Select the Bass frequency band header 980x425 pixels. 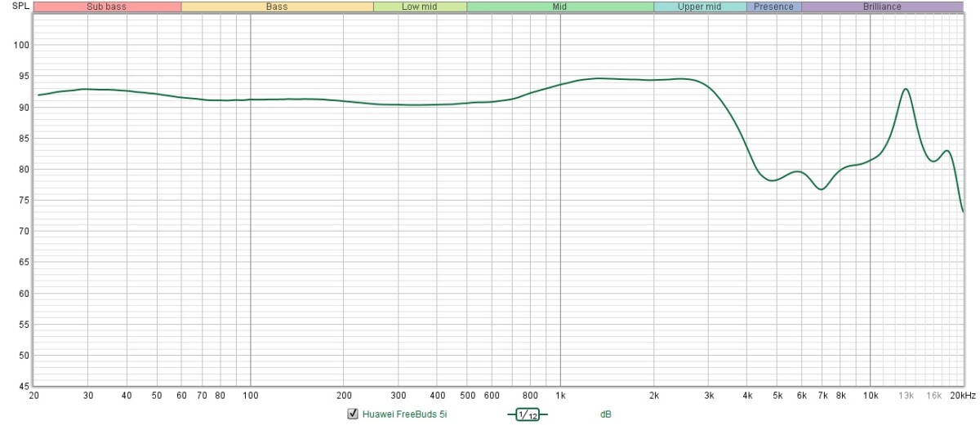click(x=277, y=7)
